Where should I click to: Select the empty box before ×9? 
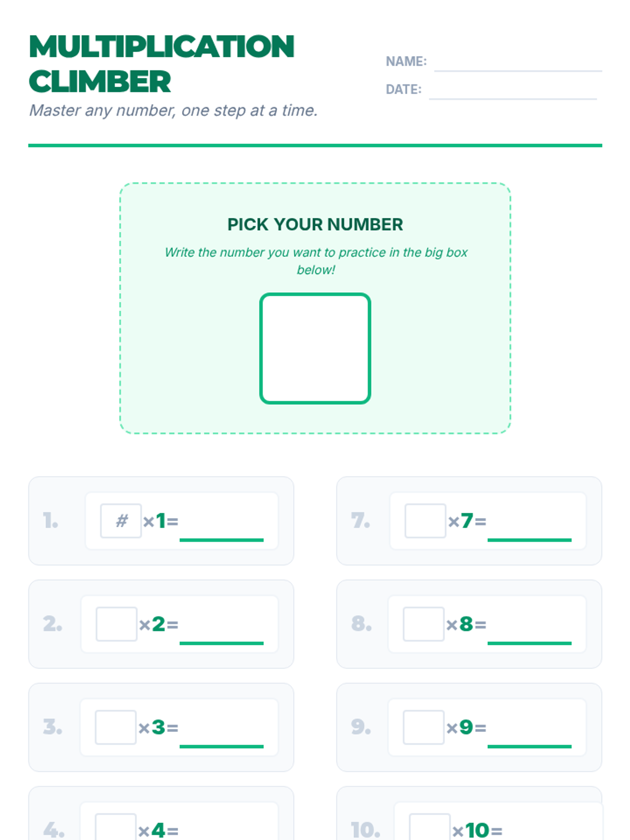[x=424, y=727]
